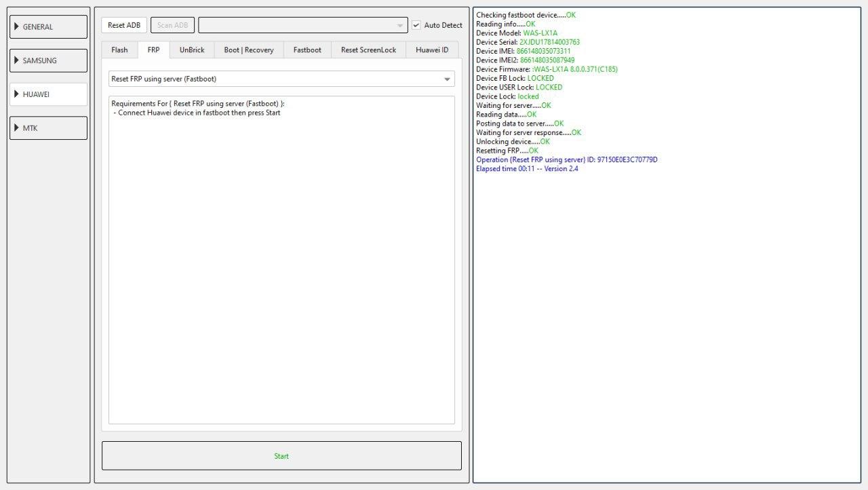Screen dimensions: 868x490
Task: Click the requirements text line 'Connect Huawei device in fastboot'
Action: (x=197, y=113)
